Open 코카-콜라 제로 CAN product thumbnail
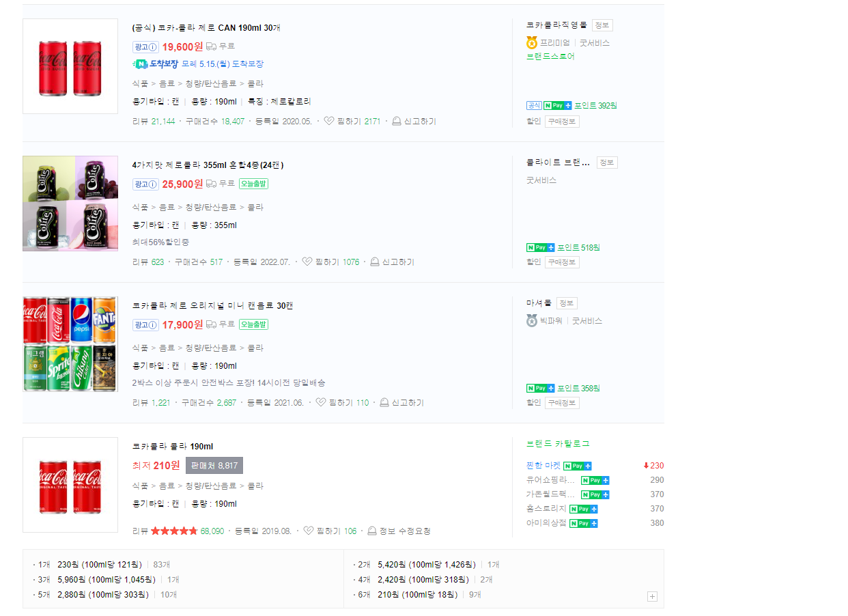Screen dimensions: 848x616 pyautogui.click(x=70, y=66)
